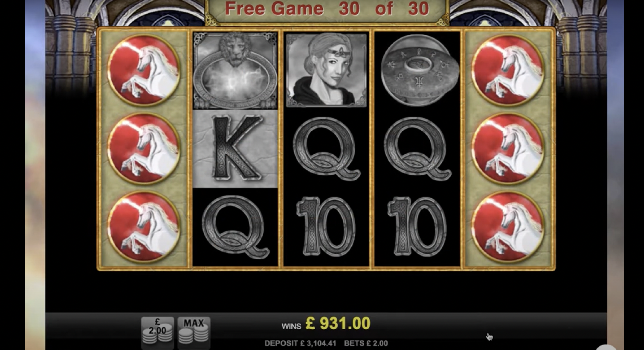This screenshot has width=644, height=350.
Task: Click the top-left unicorn wild symbol
Action: tap(144, 70)
